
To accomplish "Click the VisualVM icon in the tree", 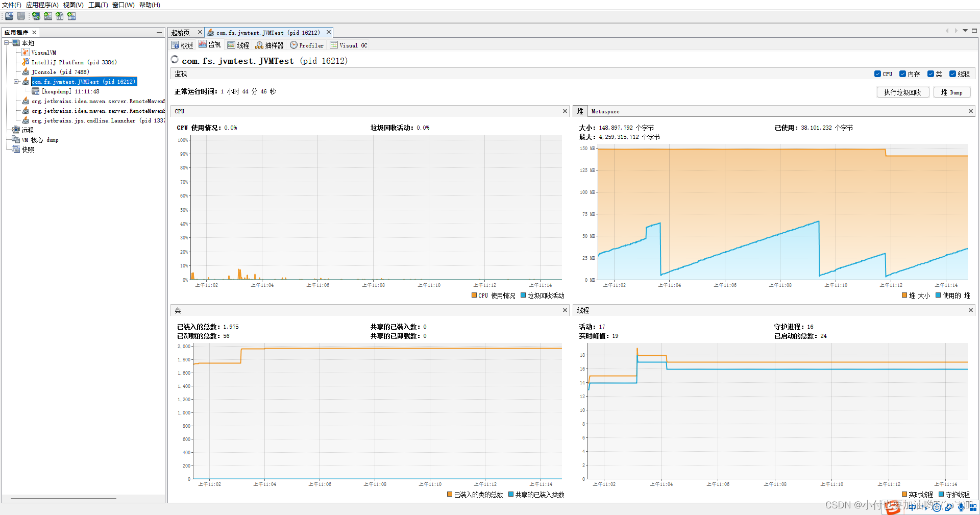I will coord(26,53).
